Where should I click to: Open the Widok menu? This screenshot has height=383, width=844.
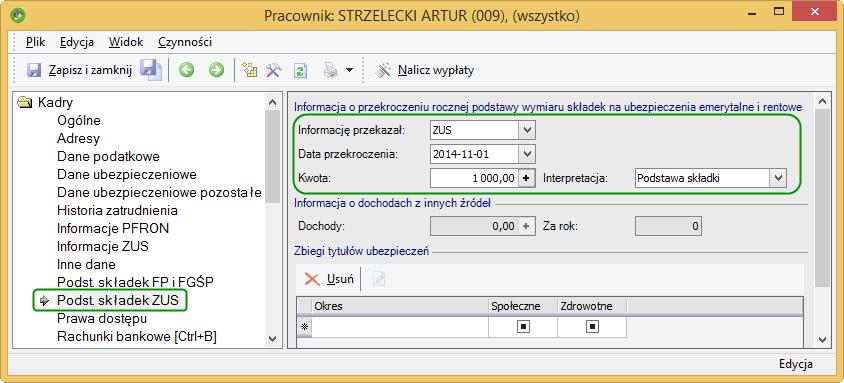(x=126, y=42)
